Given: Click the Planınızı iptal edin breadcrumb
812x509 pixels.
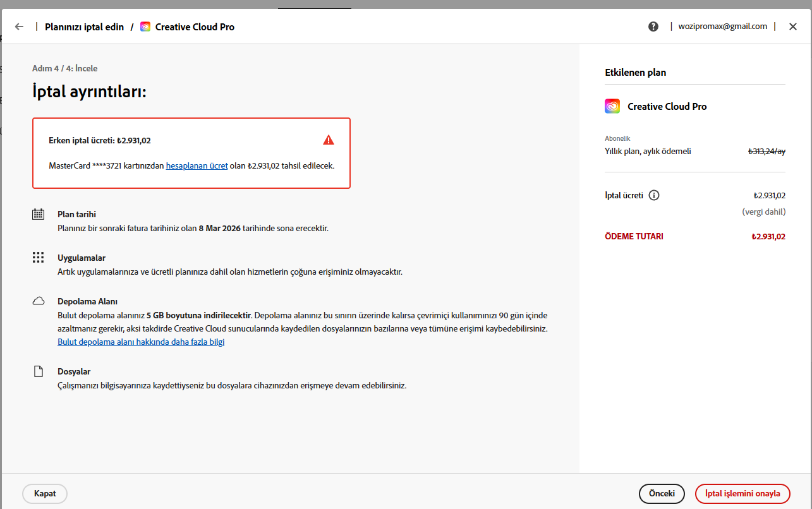Looking at the screenshot, I should pos(84,27).
